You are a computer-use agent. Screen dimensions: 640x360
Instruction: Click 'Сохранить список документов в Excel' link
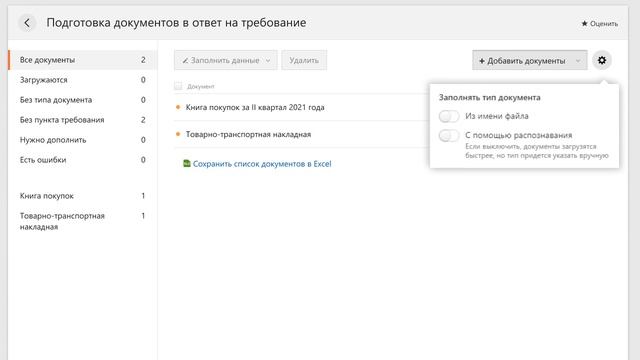point(262,164)
